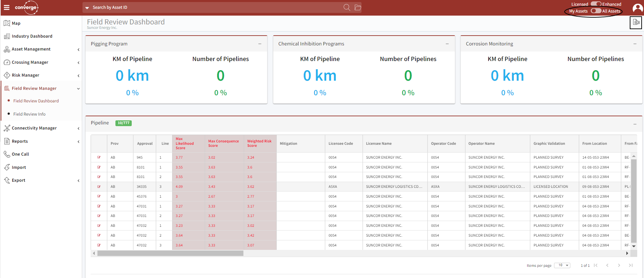
Task: Click the Asset Management icon
Action: point(7,49)
